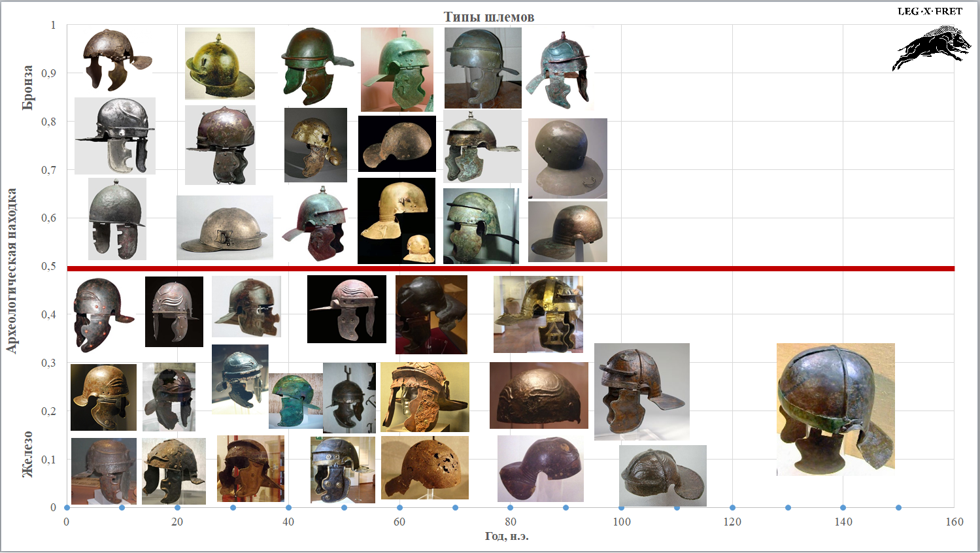Select the bare bowl helmet on black background
Screen dimensions: 980x553
397,144
